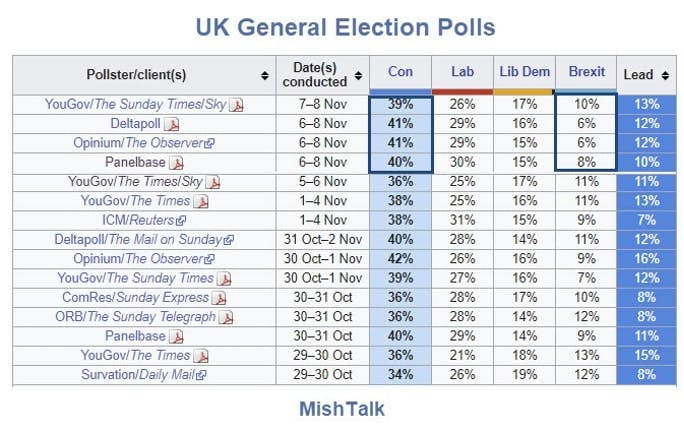This screenshot has width=684, height=432.
Task: Open PDF icon beside ComRes/Sunday Express
Action: [x=219, y=298]
